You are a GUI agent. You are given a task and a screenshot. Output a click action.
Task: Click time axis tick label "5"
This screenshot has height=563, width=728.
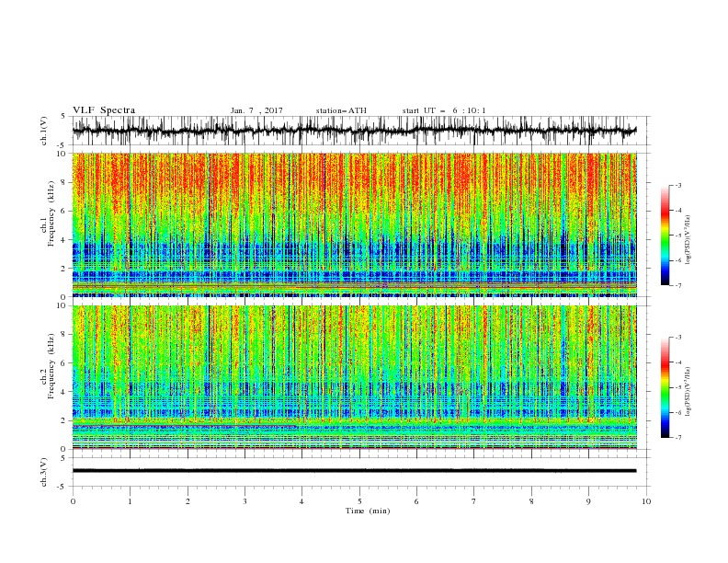[x=359, y=501]
